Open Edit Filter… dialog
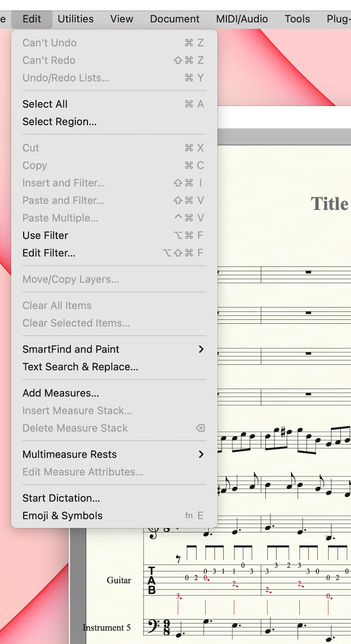Viewport: 351px width, 644px height. 49,253
